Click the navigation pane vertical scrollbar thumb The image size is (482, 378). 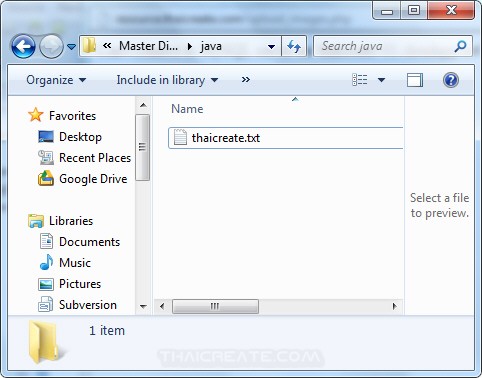click(143, 147)
